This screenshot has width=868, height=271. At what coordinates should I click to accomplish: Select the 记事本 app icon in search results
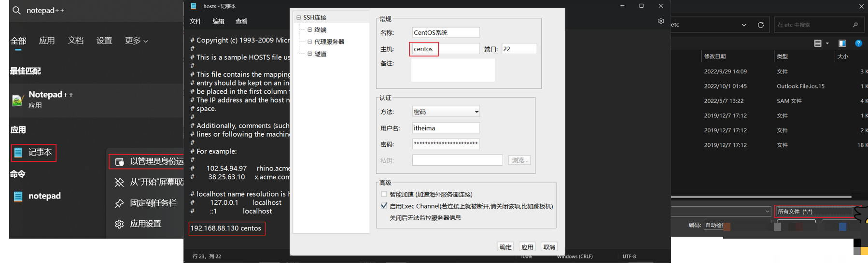(18, 153)
